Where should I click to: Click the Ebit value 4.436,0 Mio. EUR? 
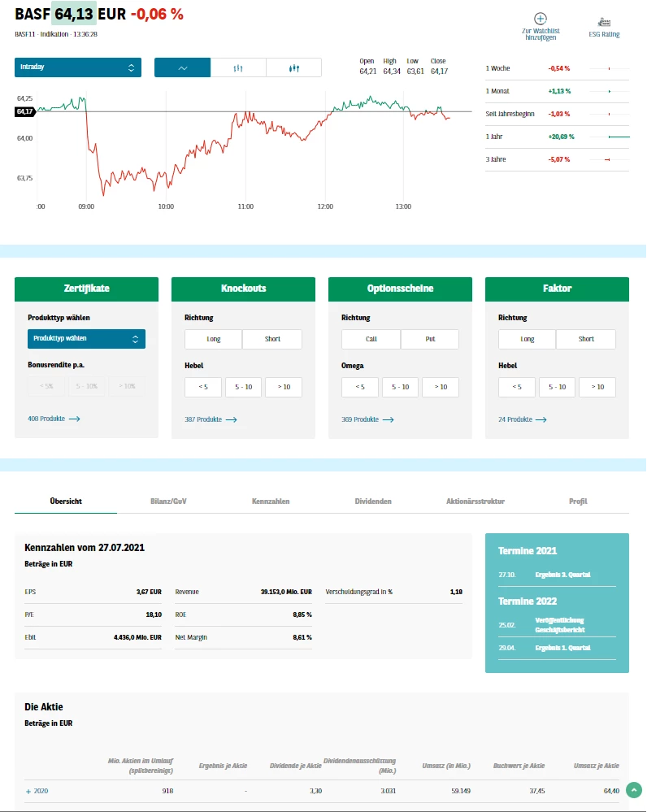pyautogui.click(x=138, y=637)
